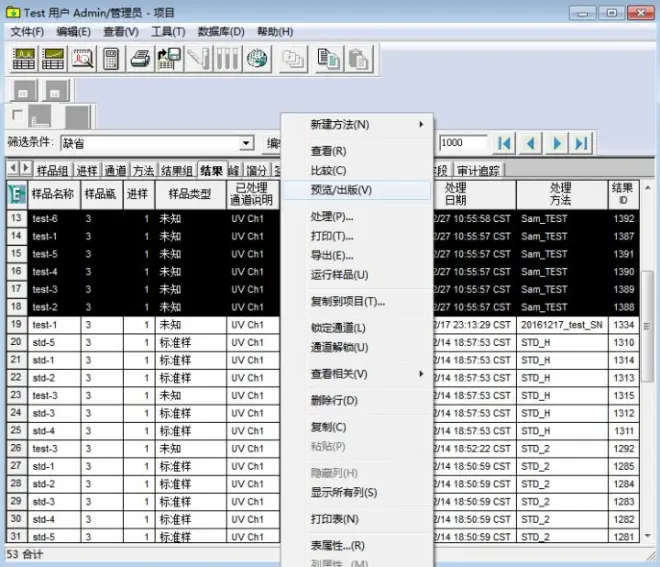Open the Review icon with magnifier
This screenshot has height=567, width=660.
tap(82, 59)
